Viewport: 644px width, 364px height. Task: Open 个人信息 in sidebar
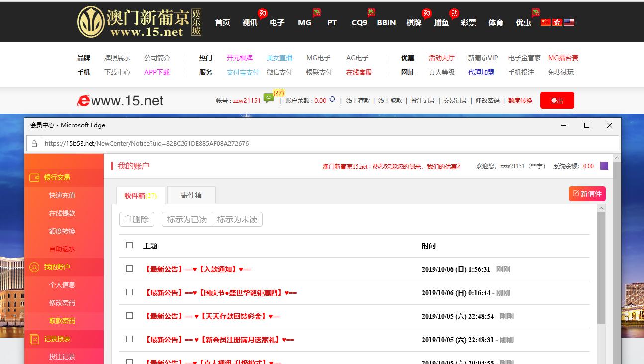pyautogui.click(x=62, y=285)
